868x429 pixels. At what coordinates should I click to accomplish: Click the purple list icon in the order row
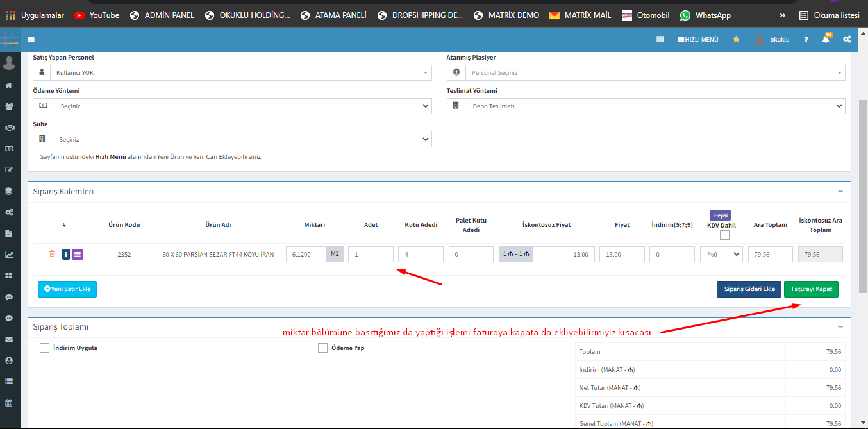[78, 255]
